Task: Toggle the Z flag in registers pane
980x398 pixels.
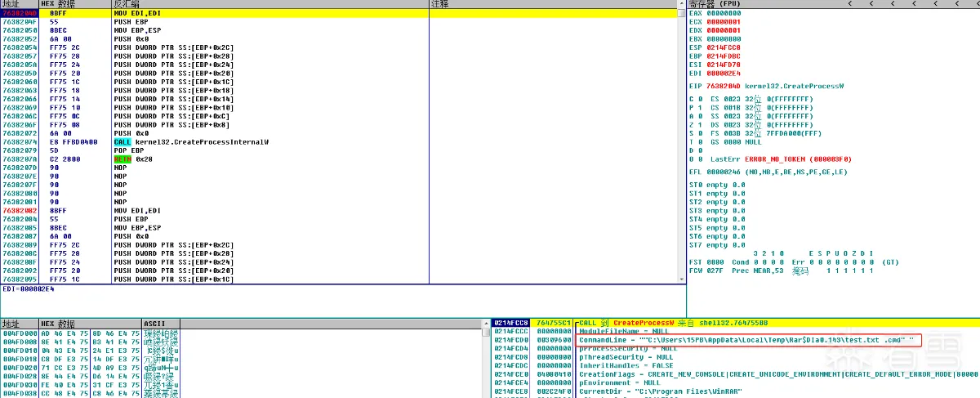Action: [x=702, y=124]
